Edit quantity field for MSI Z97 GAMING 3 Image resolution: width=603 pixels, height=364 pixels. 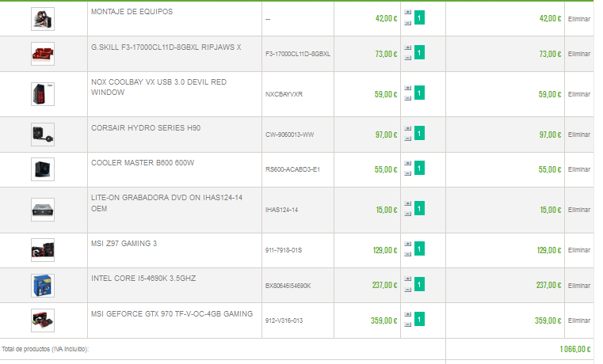click(419, 248)
